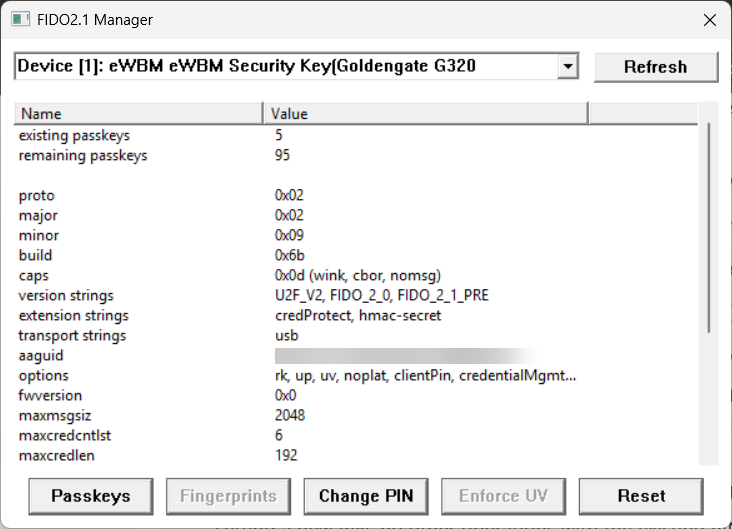The height and width of the screenshot is (529, 732).
Task: Click the Name column header
Action: click(x=138, y=114)
